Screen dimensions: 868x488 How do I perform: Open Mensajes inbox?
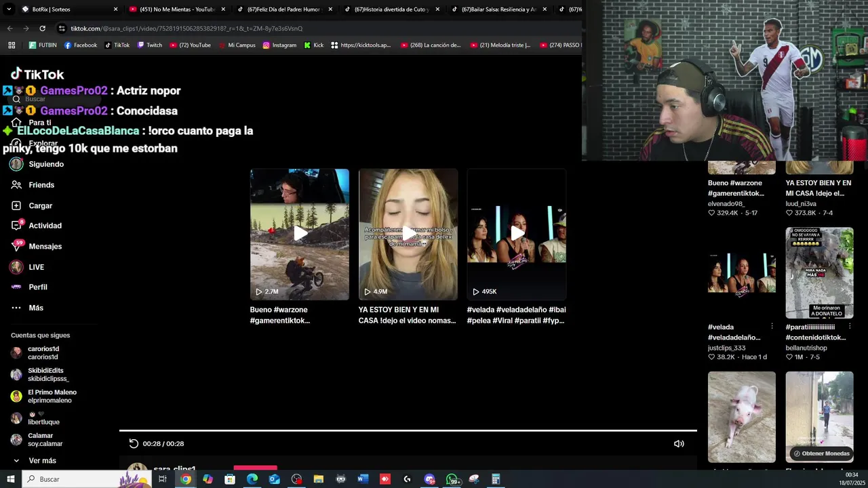(x=37, y=246)
